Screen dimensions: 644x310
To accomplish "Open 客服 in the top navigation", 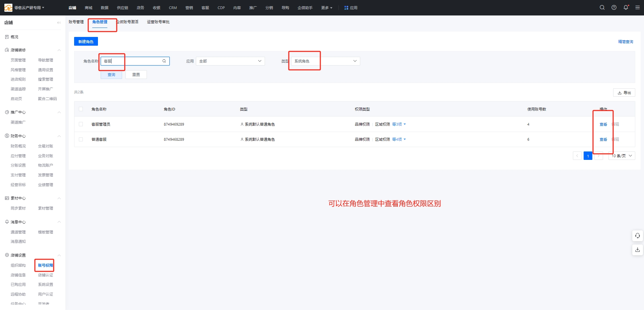I will click(x=205, y=8).
